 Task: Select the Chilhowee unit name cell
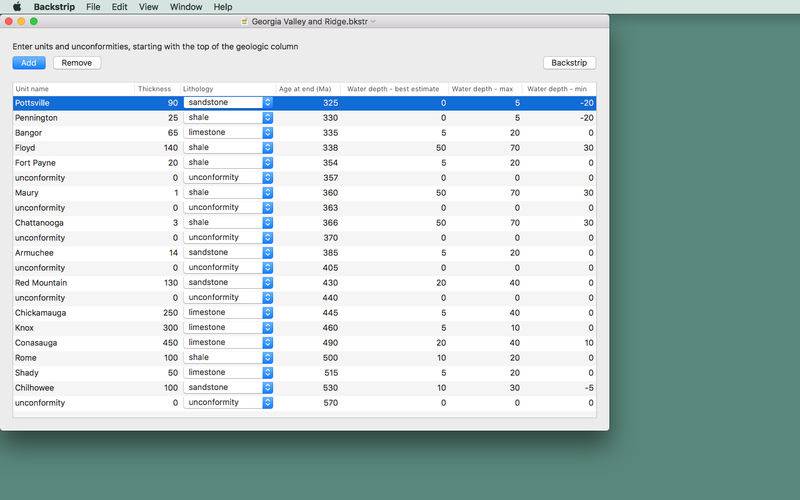tap(34, 388)
